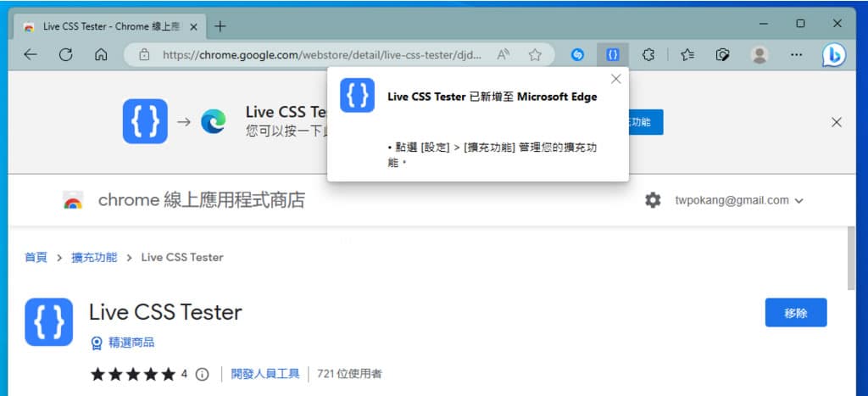Viewport: 868px width, 396px height.
Task: Close the Live CSS Tester tab
Action: point(193,26)
